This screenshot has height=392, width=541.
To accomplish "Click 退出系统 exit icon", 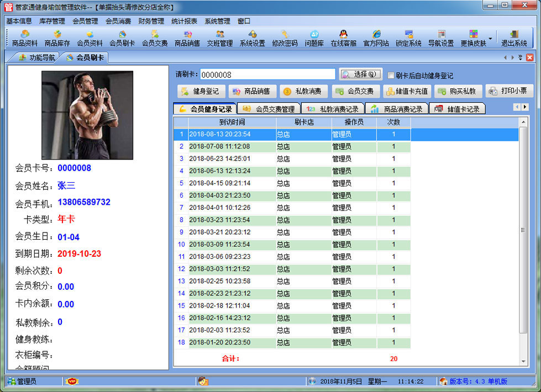I will tap(514, 38).
